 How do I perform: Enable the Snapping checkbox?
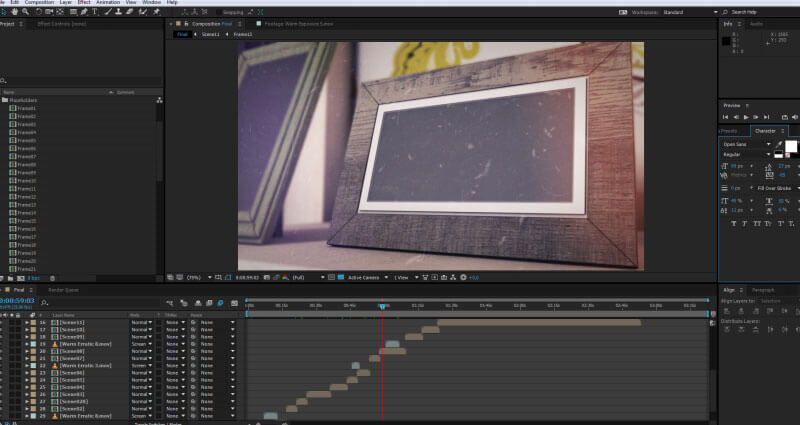pos(217,12)
